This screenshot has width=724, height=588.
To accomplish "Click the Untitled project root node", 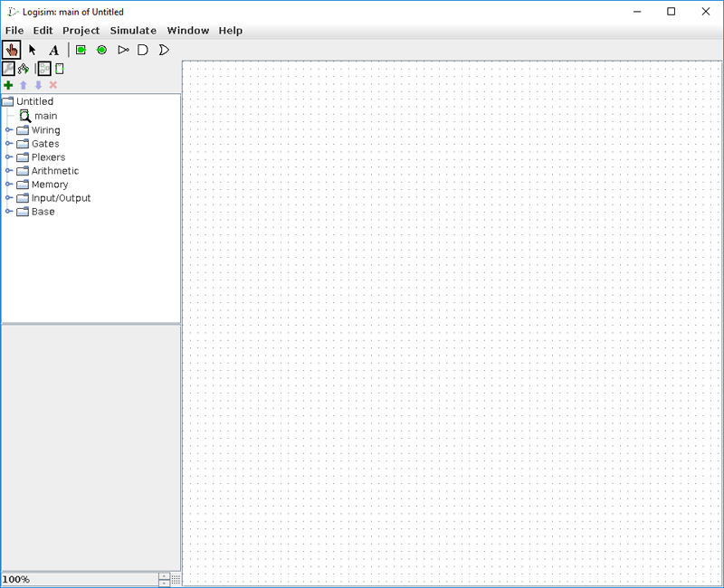I will 34,101.
